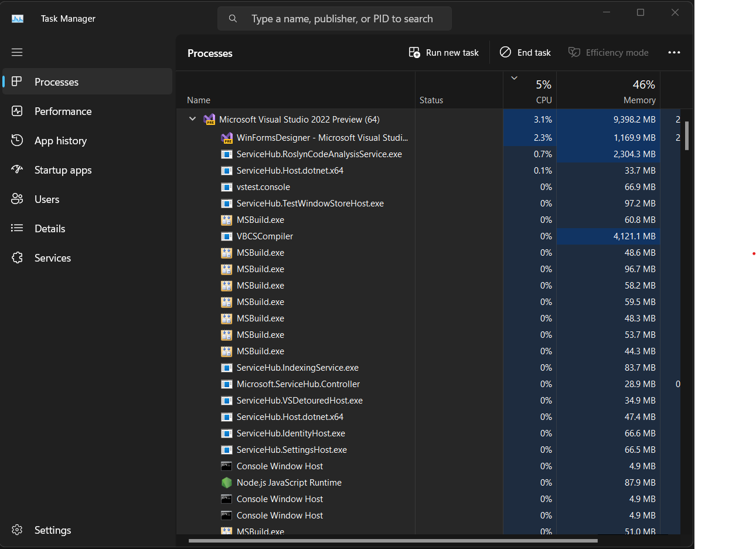Image resolution: width=756 pixels, height=549 pixels.
Task: Focus the search box for name or PID
Action: 342,19
